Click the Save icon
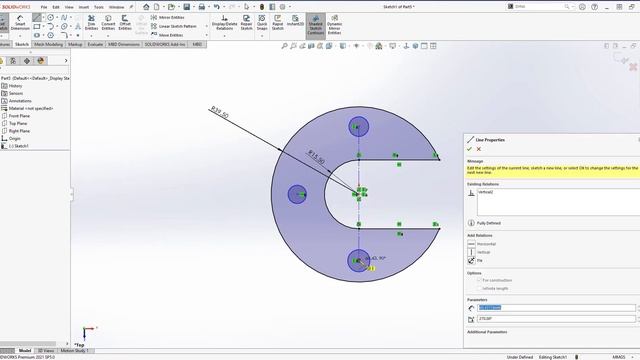Screen dimensions: 640x360 [187, 7]
